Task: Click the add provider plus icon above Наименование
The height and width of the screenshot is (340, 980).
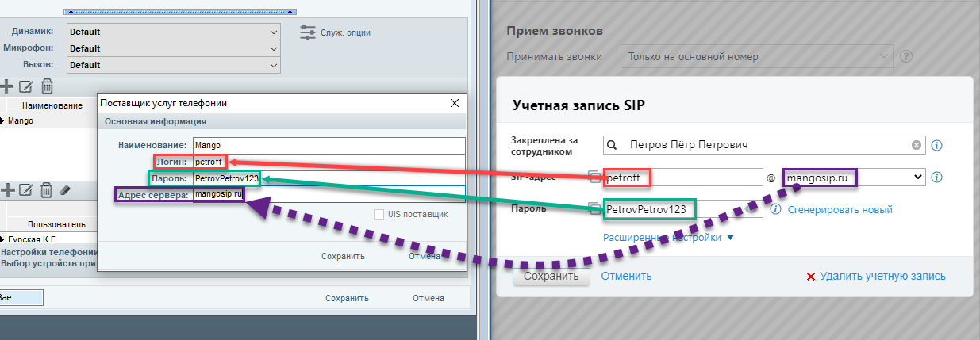Action: point(7,86)
